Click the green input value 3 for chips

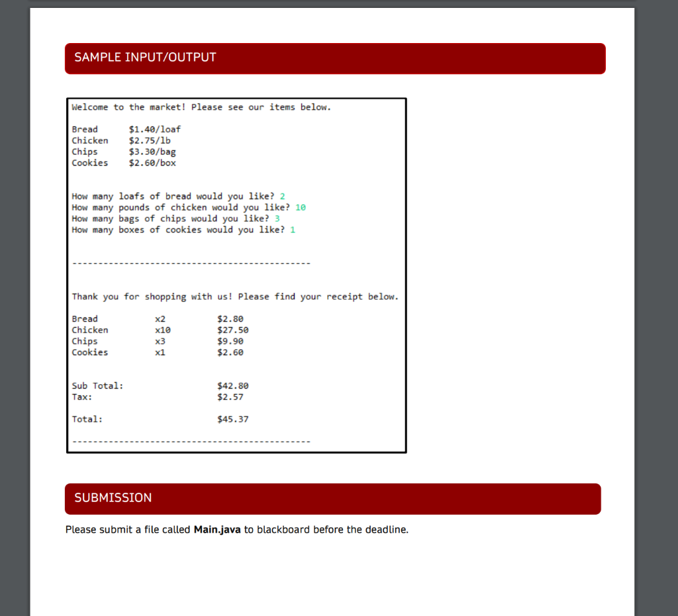click(x=277, y=218)
